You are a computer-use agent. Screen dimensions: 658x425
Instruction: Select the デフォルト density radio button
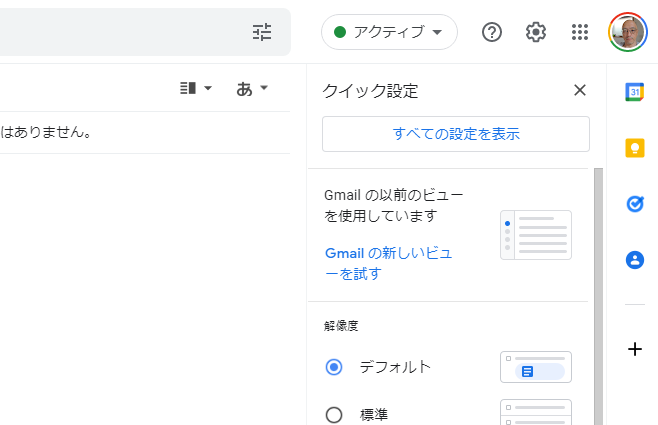coord(334,367)
